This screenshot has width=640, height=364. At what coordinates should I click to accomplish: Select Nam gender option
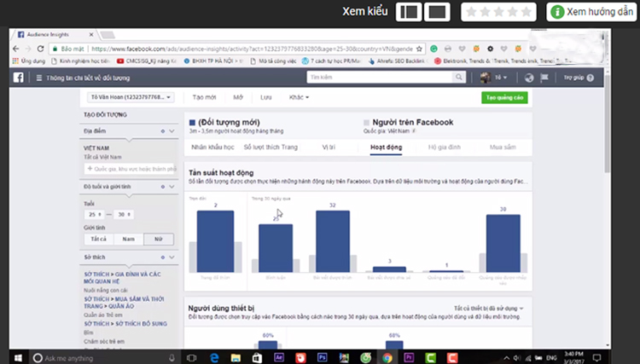point(129,239)
